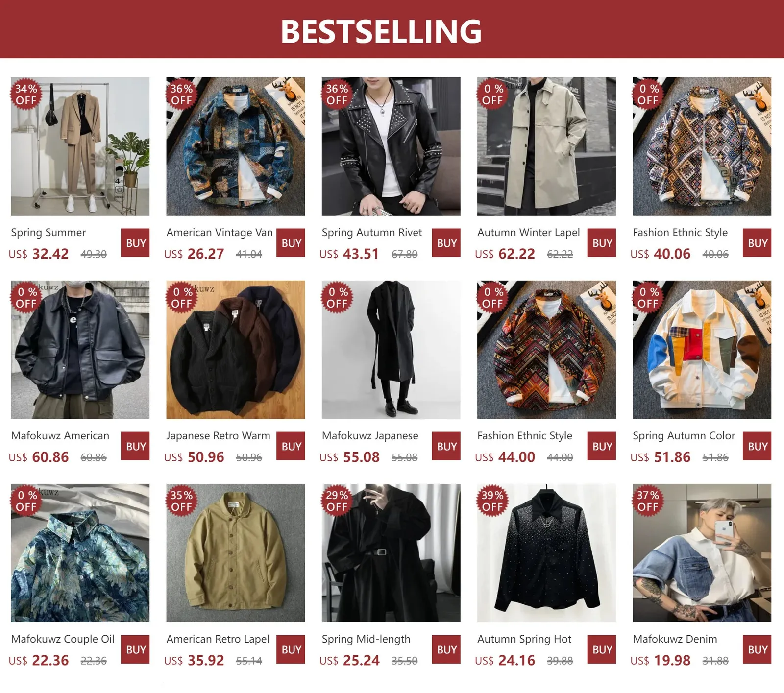
Task: Click the 29% OFF badge on mid-length coat
Action: coord(337,501)
